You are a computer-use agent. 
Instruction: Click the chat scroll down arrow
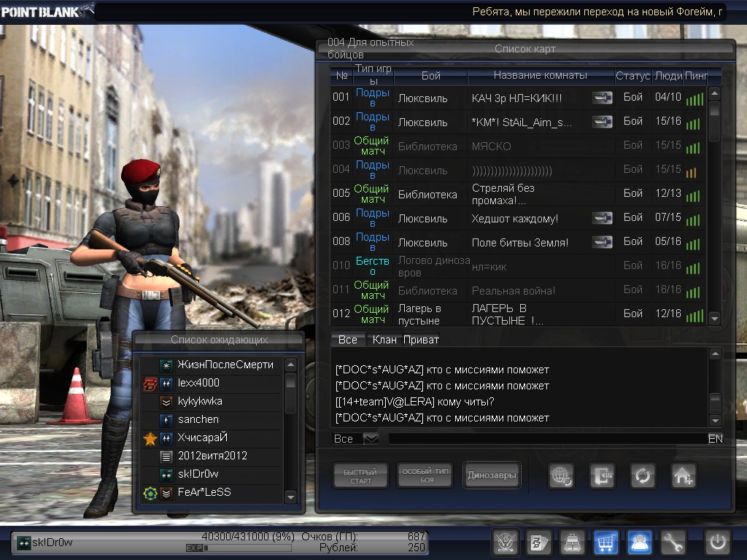715,420
